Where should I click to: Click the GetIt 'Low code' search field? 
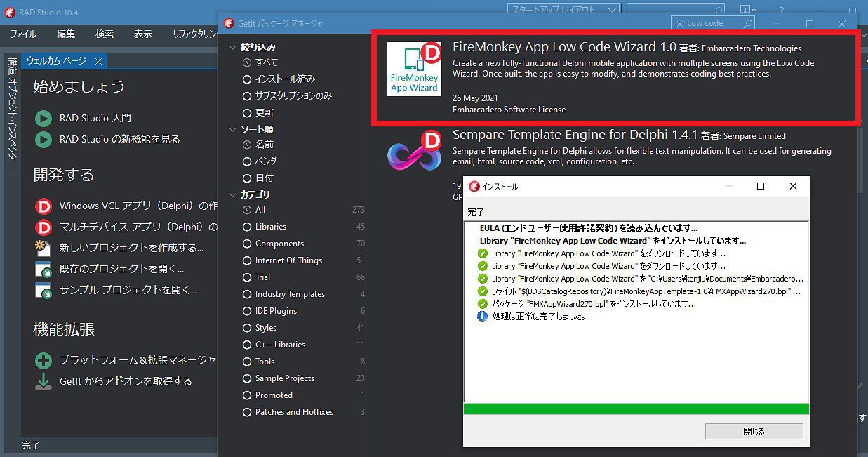click(712, 23)
